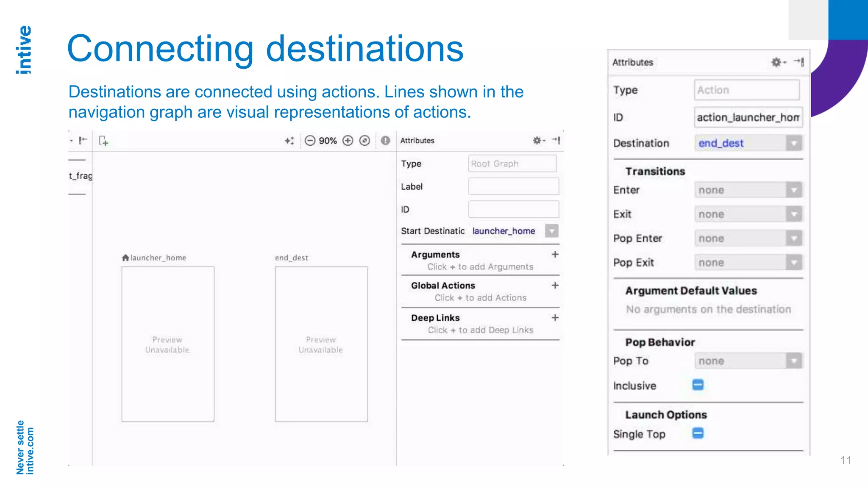This screenshot has width=868, height=488.
Task: Open the warnings exclamation icon
Action: point(385,141)
